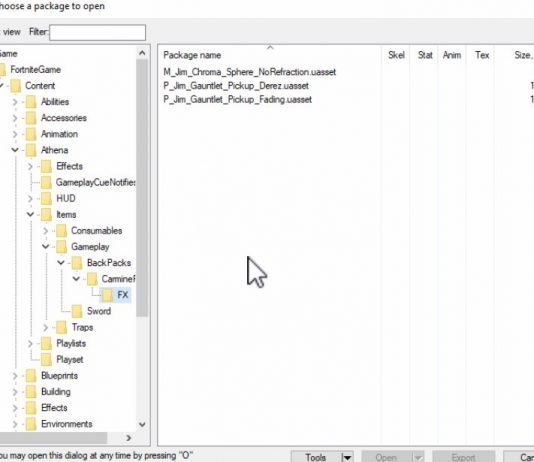Select the Gameplay folder icon
The image size is (534, 462).
[x=62, y=247]
